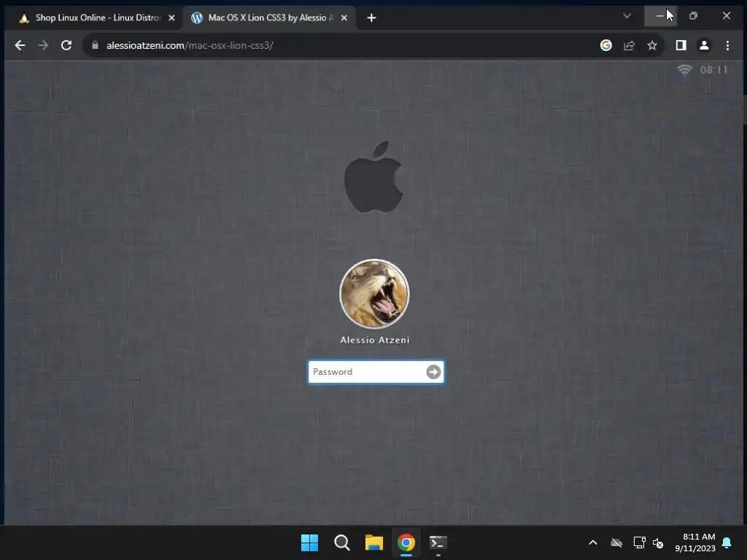Viewport: 747px width, 560px height.
Task: Go forward using the browser forward arrow
Action: click(x=43, y=45)
